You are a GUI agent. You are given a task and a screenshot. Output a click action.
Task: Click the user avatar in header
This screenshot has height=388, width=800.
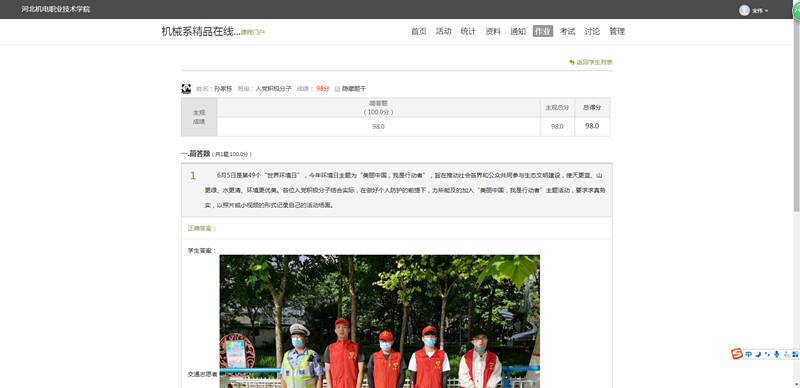tap(744, 10)
